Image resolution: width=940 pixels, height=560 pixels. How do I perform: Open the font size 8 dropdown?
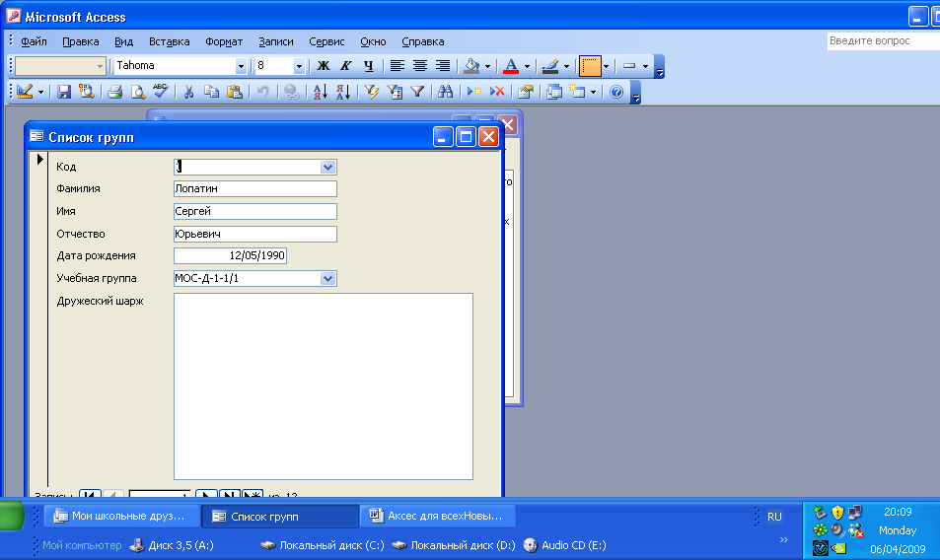coord(299,66)
